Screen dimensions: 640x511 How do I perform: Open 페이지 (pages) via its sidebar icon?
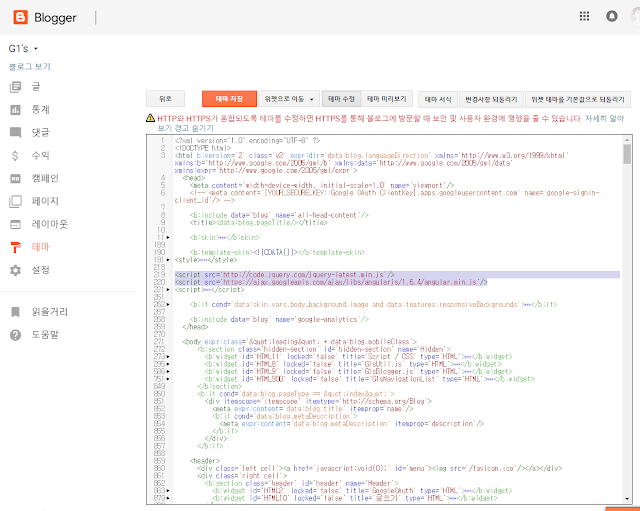click(16, 201)
